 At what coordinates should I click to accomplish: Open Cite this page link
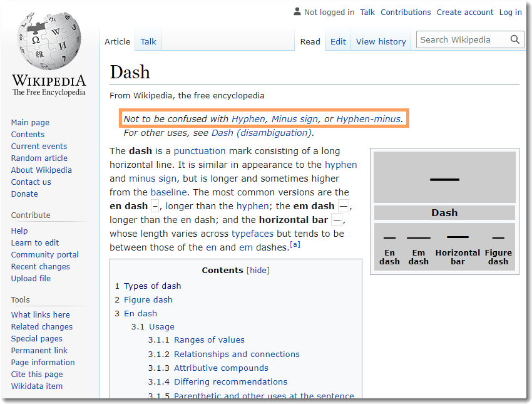[37, 374]
